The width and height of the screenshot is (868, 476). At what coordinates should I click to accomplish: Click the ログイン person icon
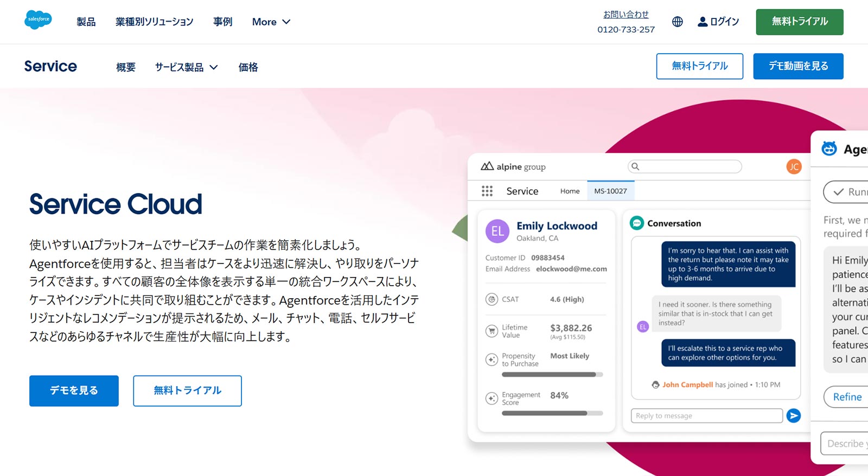(x=703, y=22)
